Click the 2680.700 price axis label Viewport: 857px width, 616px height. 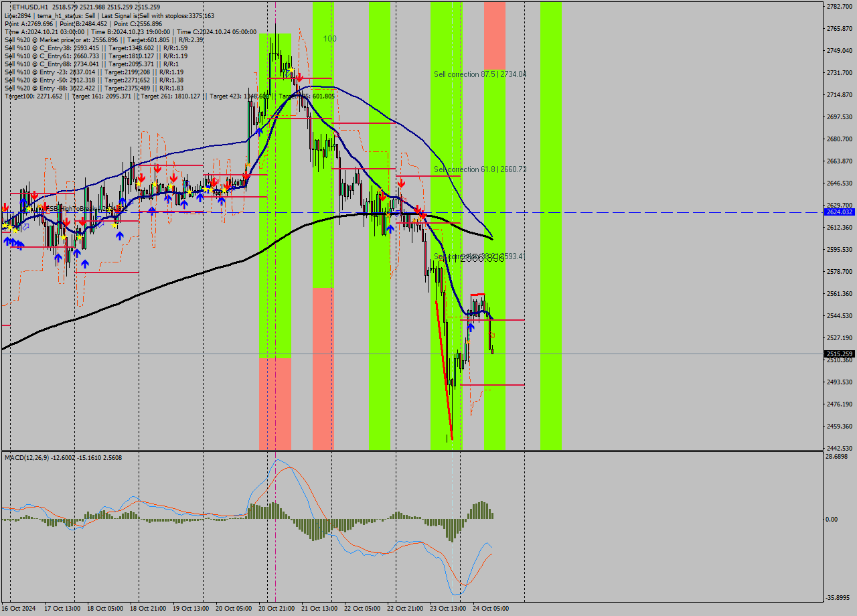pos(840,139)
